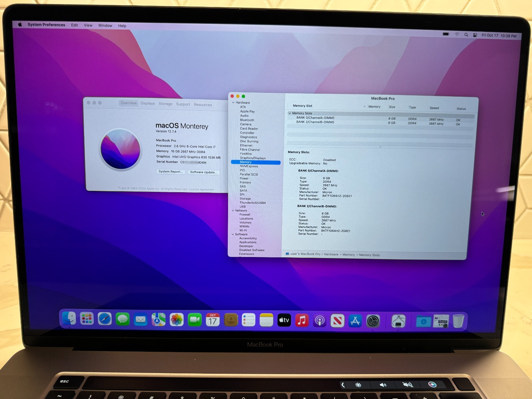532x399 pixels.
Task: Open the Photos app in the Dock
Action: coord(177,320)
